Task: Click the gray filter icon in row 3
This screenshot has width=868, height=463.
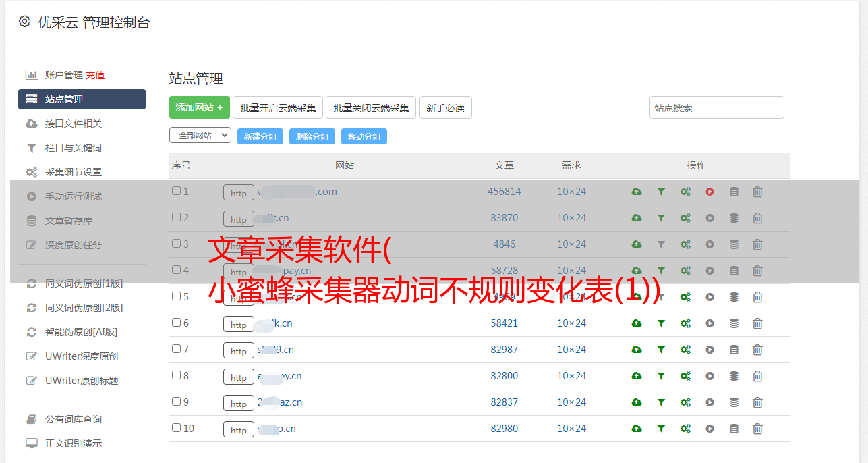Action: 661,244
